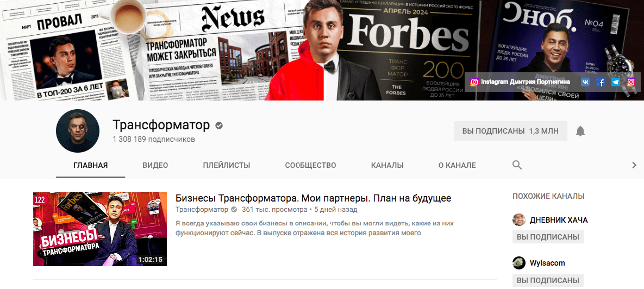Open the Facebook icon in the banner
Viewport: 644px width, 289px height.
pyautogui.click(x=601, y=82)
